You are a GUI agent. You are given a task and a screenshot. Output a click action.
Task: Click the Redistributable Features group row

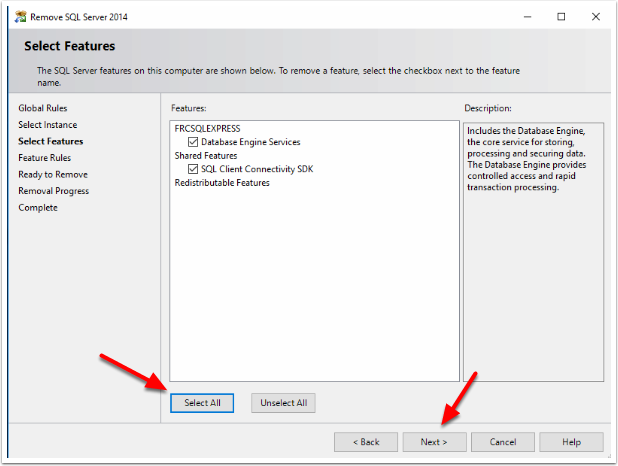pos(222,183)
